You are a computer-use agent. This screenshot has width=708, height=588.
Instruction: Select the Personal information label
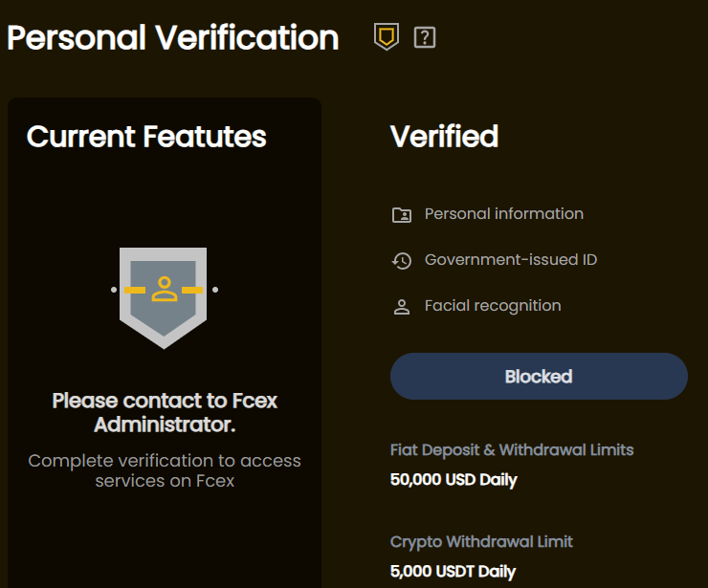coord(504,214)
